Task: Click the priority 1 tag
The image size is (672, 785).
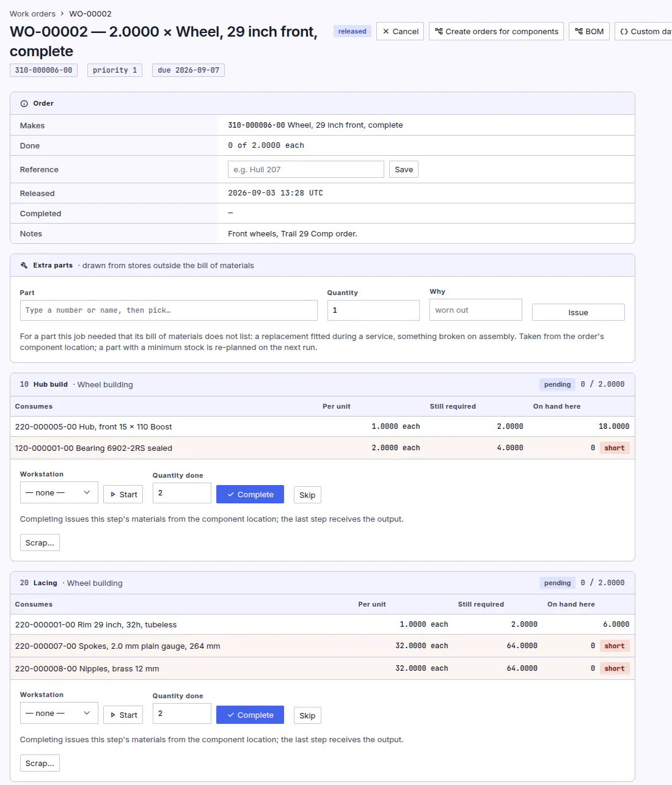Action: click(x=115, y=70)
